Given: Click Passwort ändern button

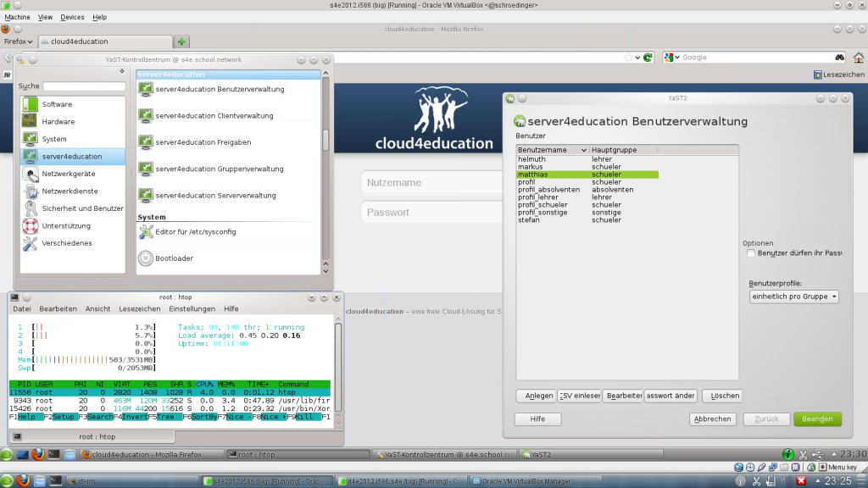Looking at the screenshot, I should (670, 396).
